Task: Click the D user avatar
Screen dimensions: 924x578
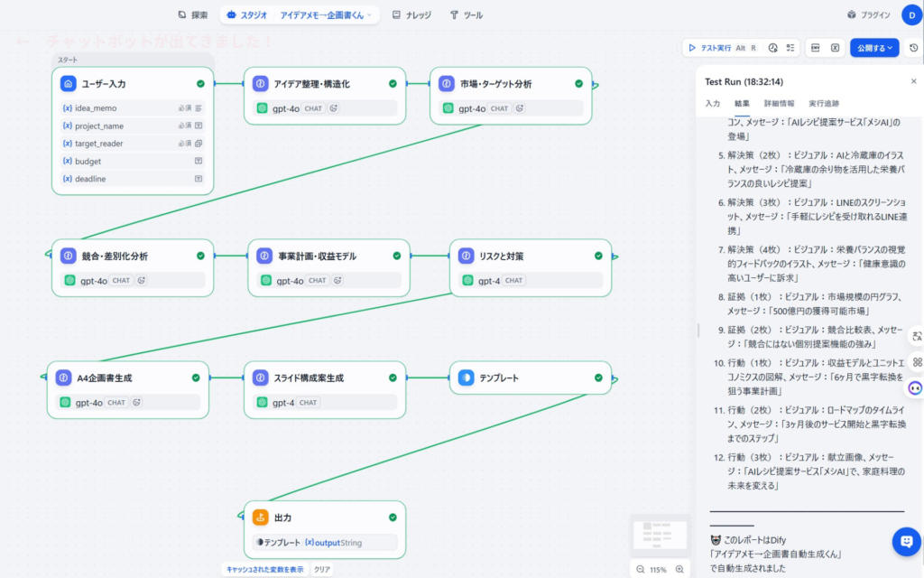Action: 912,15
